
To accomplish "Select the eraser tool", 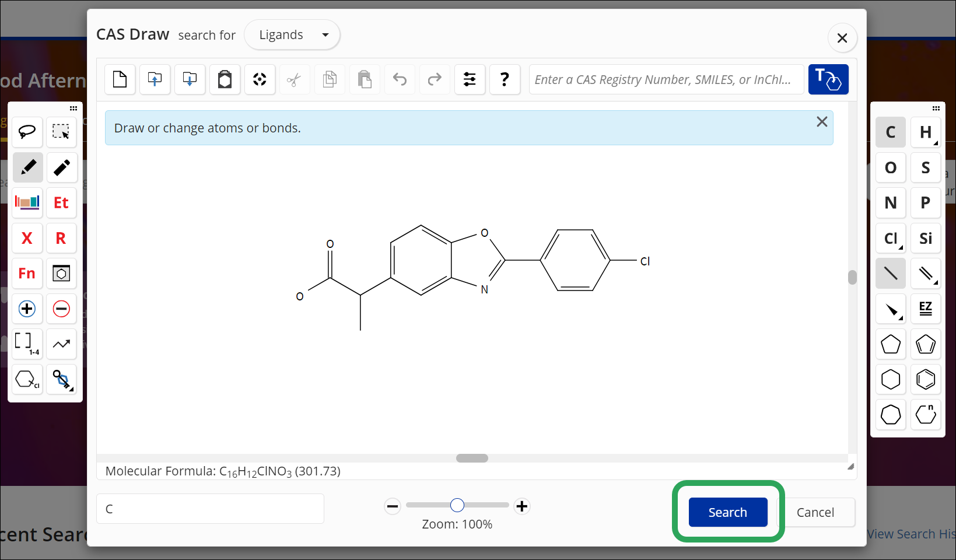I will point(61,168).
